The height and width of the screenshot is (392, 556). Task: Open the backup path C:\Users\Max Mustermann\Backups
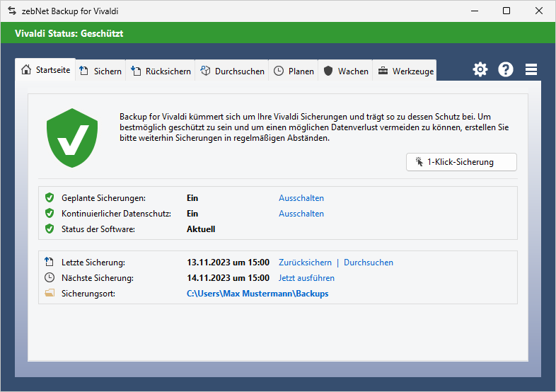click(x=257, y=294)
